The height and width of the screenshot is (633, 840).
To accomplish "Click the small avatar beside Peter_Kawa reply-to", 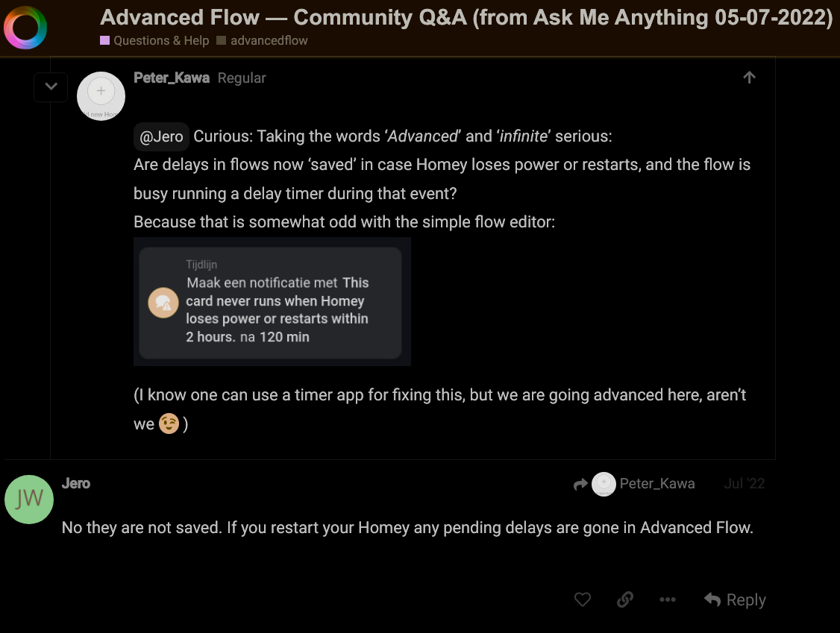I will tap(604, 484).
